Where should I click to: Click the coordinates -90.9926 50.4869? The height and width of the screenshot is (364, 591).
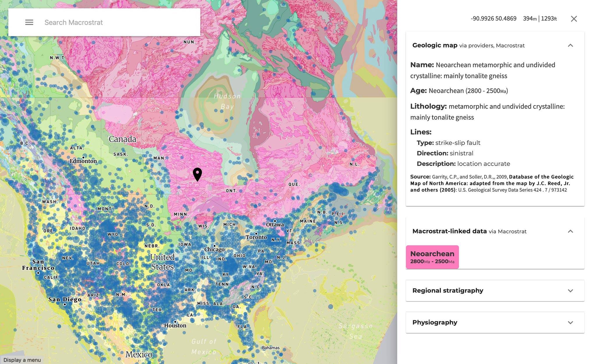pos(494,19)
